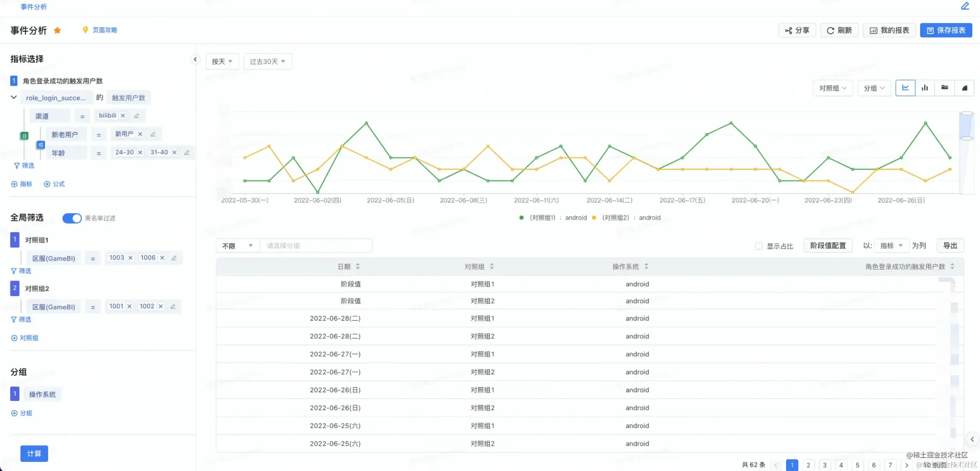
Task: Remove the bilibili channel filter tag
Action: [123, 116]
